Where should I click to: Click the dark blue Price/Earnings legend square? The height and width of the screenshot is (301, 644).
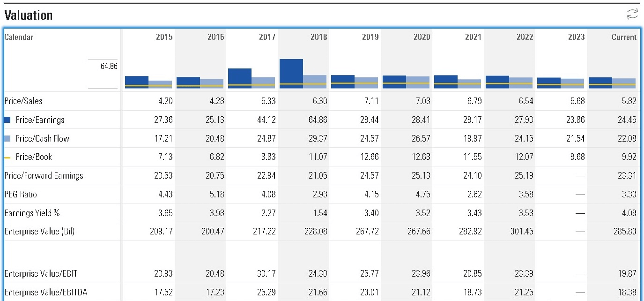click(8, 120)
